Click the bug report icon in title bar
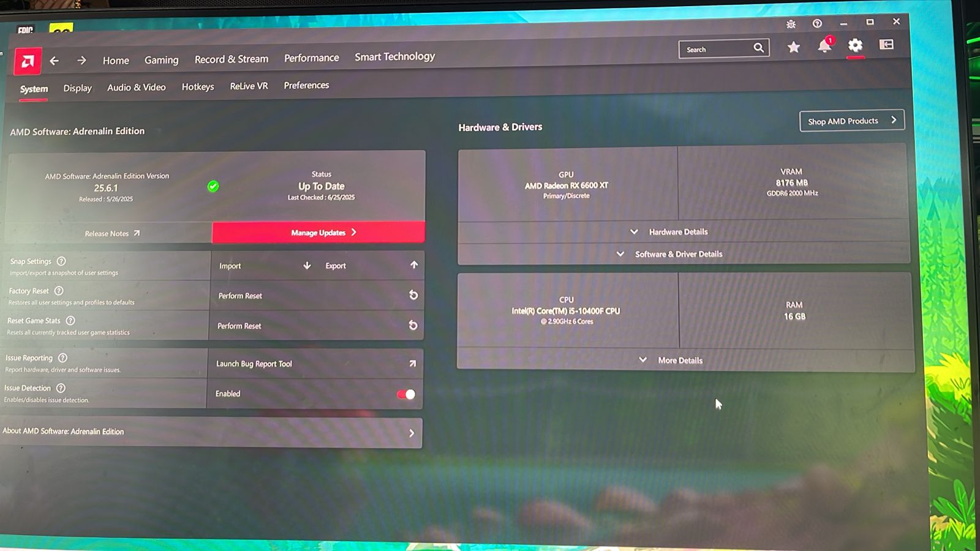 click(791, 24)
